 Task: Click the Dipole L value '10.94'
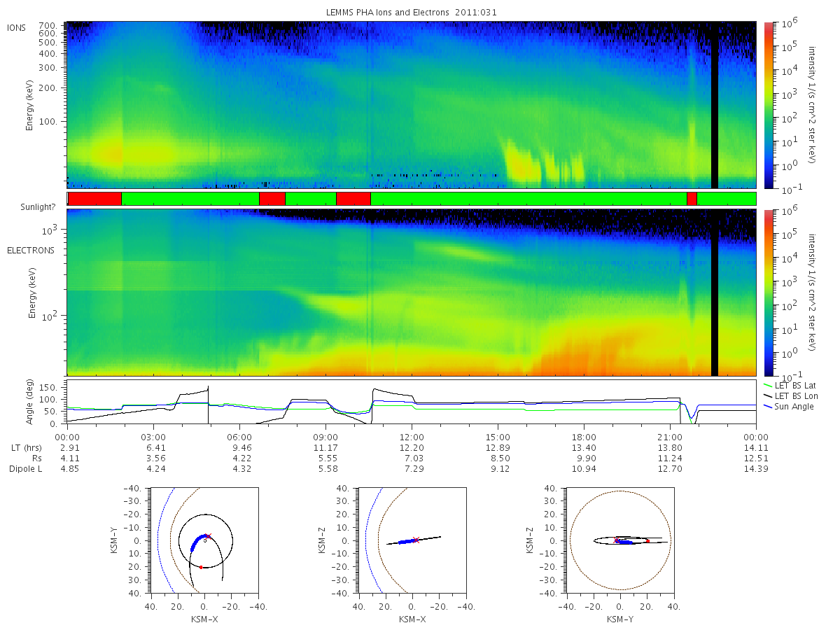pos(584,468)
